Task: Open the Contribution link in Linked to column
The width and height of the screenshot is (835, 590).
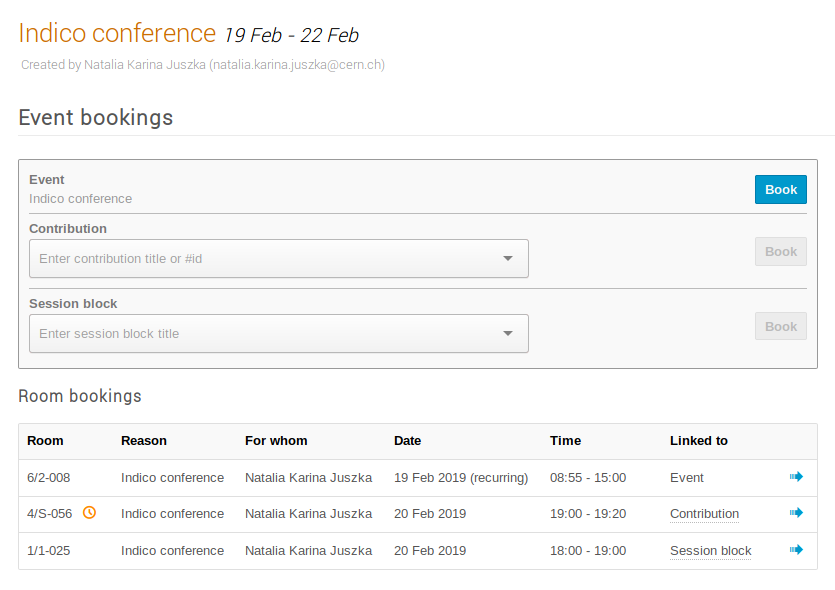Action: 704,514
